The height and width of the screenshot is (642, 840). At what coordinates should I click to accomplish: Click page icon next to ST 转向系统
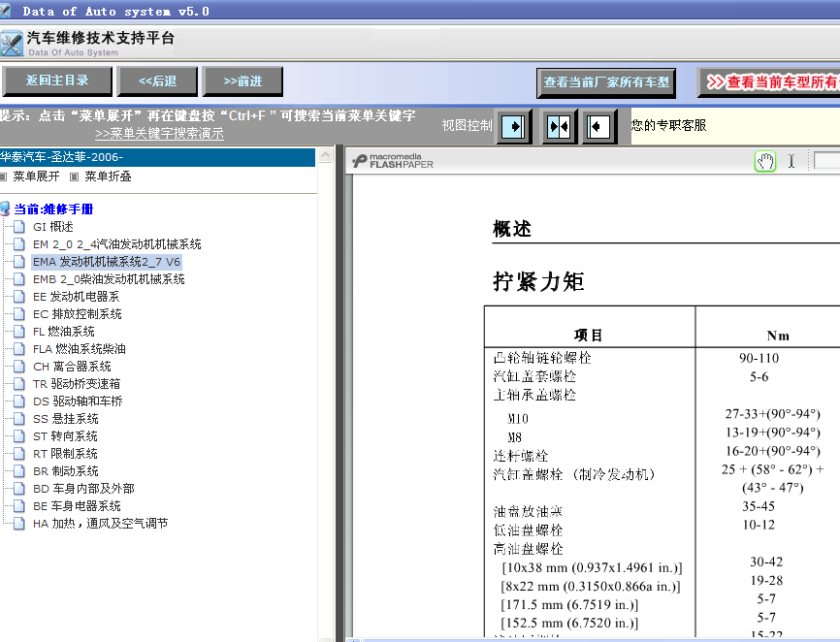(x=18, y=436)
